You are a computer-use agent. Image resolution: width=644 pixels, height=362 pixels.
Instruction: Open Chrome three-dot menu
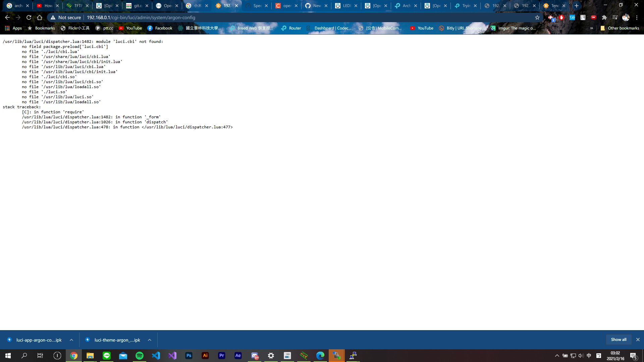point(637,17)
